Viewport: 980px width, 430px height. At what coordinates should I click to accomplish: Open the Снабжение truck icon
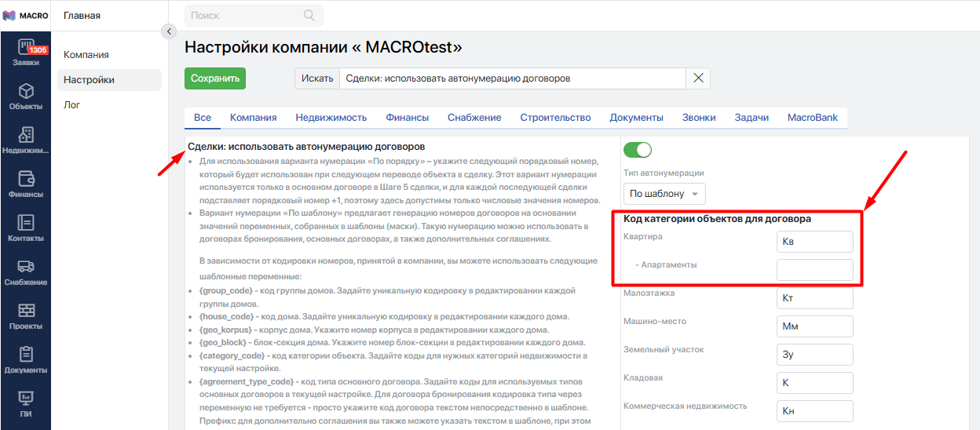(x=26, y=267)
